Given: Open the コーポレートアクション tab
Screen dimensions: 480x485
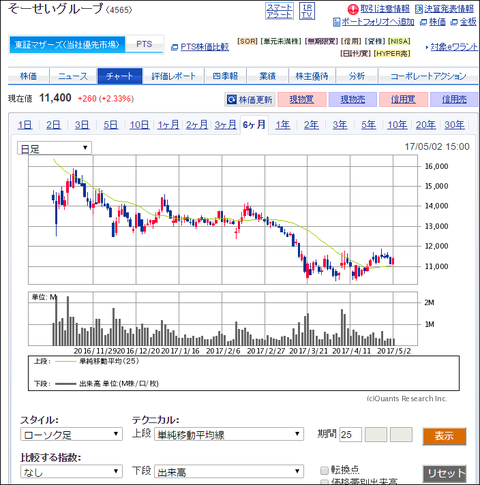Looking at the screenshot, I should pos(428,76).
